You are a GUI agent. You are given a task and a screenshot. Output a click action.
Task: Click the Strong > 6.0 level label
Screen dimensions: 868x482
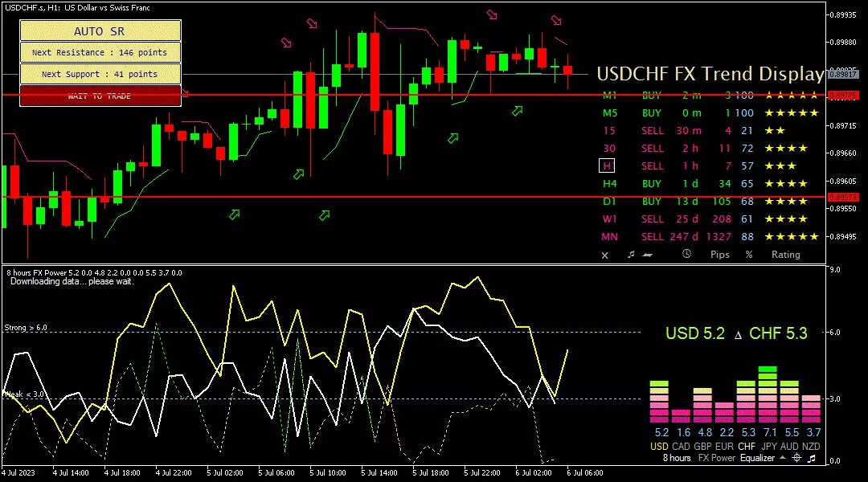pyautogui.click(x=26, y=328)
